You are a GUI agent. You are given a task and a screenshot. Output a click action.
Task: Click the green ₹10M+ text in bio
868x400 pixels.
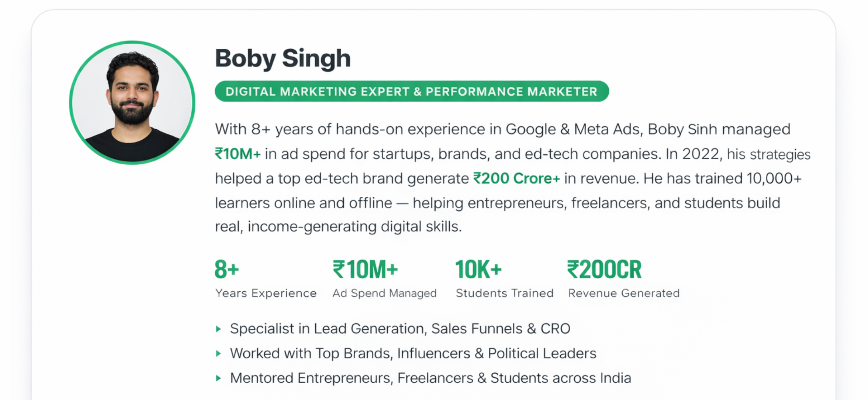[x=238, y=154]
